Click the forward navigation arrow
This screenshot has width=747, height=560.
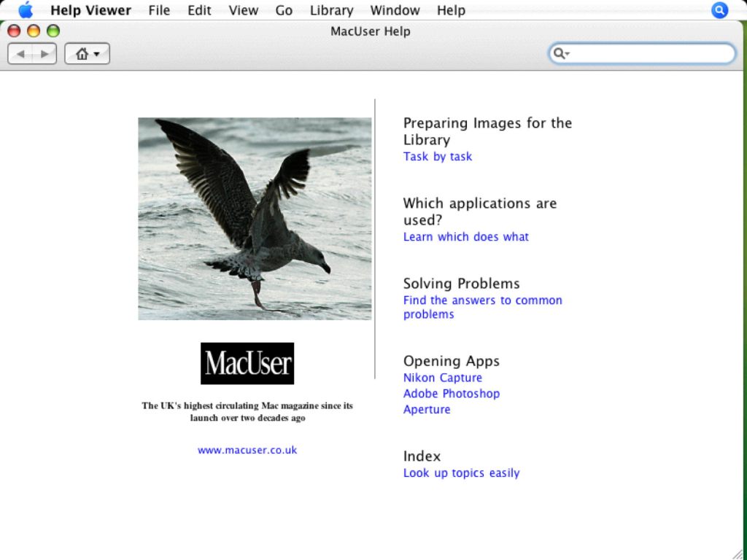pyautogui.click(x=44, y=54)
